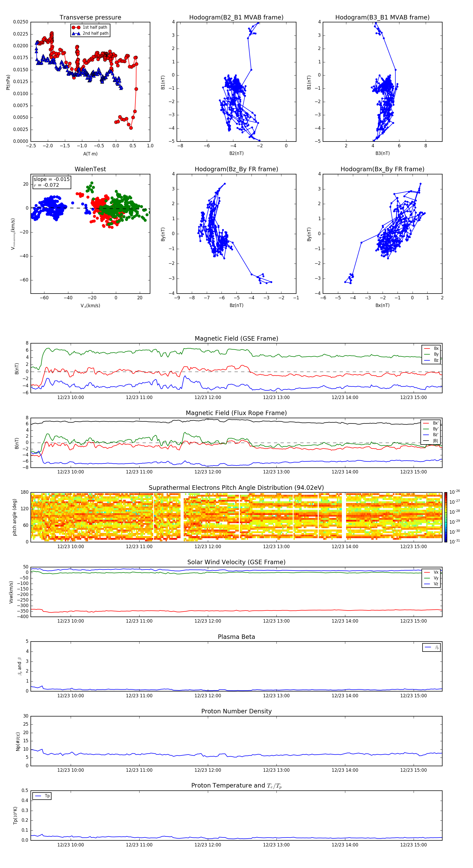Click '2nd half path' legend entry
Viewport: 473px width, 868px height.
pos(90,33)
